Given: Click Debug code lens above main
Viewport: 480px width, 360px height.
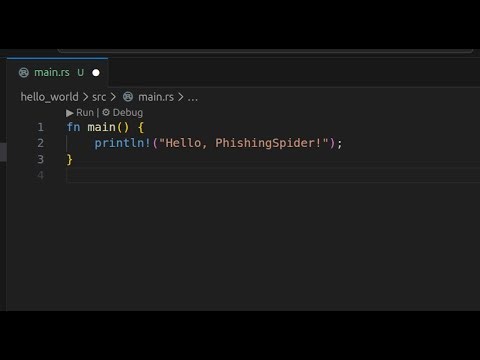Looking at the screenshot, I should [128, 113].
